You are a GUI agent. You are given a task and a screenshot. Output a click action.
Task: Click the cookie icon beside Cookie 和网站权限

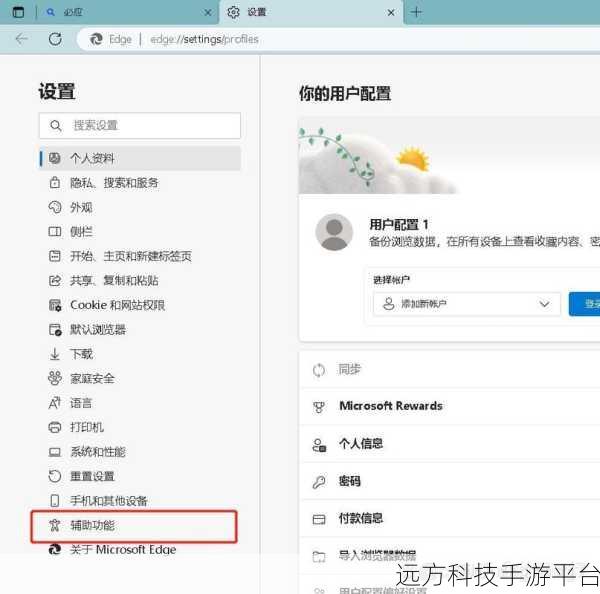pyautogui.click(x=55, y=305)
